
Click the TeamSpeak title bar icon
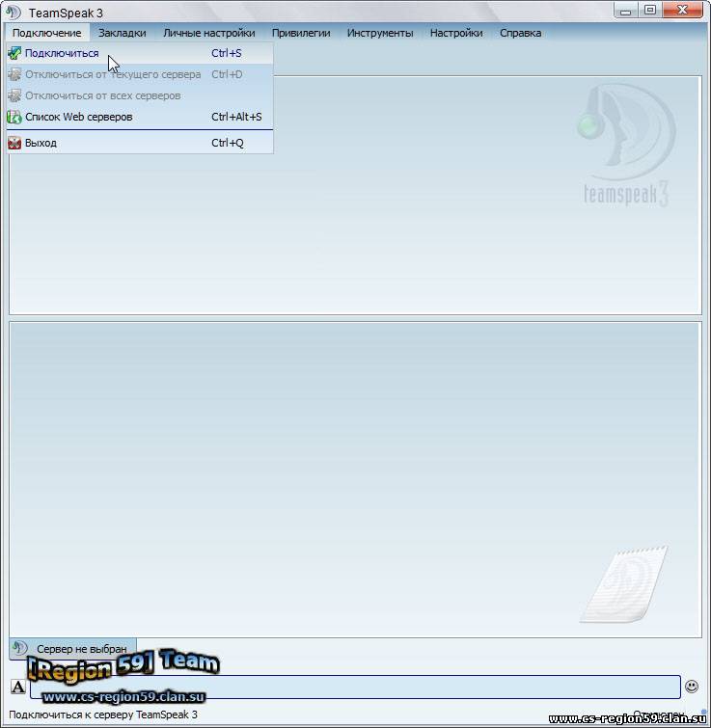(14, 13)
